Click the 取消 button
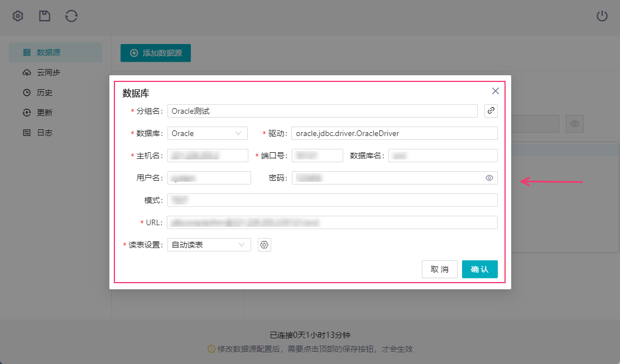The width and height of the screenshot is (620, 364). [439, 269]
